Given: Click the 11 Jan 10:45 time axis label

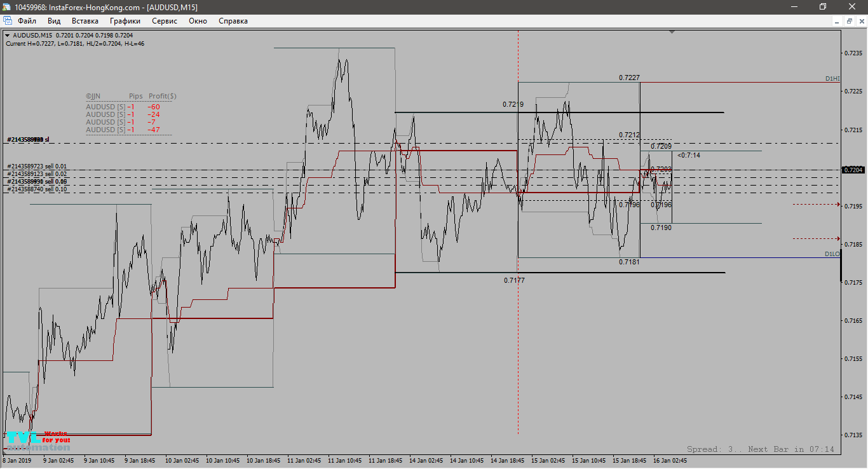Looking at the screenshot, I should [x=345, y=460].
